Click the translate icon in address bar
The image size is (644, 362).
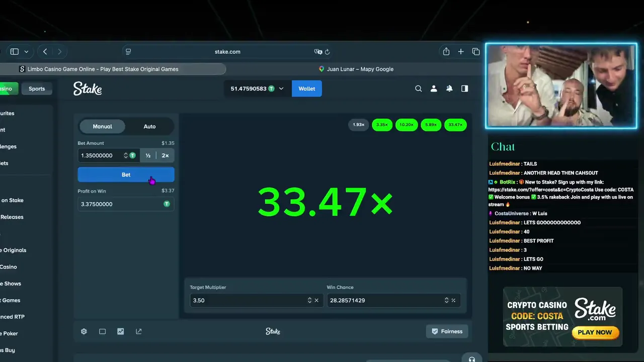point(317,52)
